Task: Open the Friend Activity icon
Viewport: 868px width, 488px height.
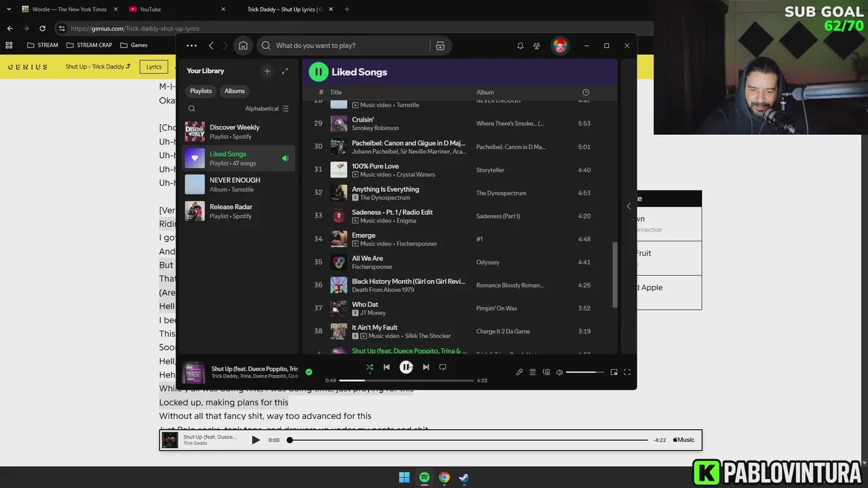Action: click(x=536, y=45)
